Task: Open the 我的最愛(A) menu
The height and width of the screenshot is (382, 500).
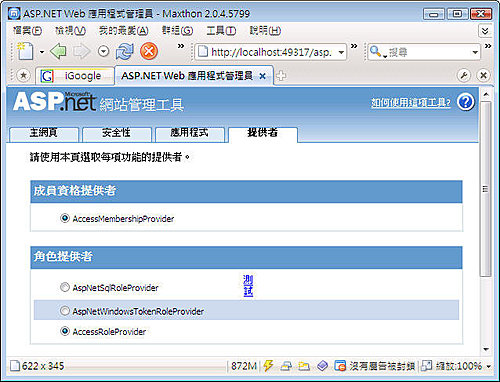Action: pos(123,31)
